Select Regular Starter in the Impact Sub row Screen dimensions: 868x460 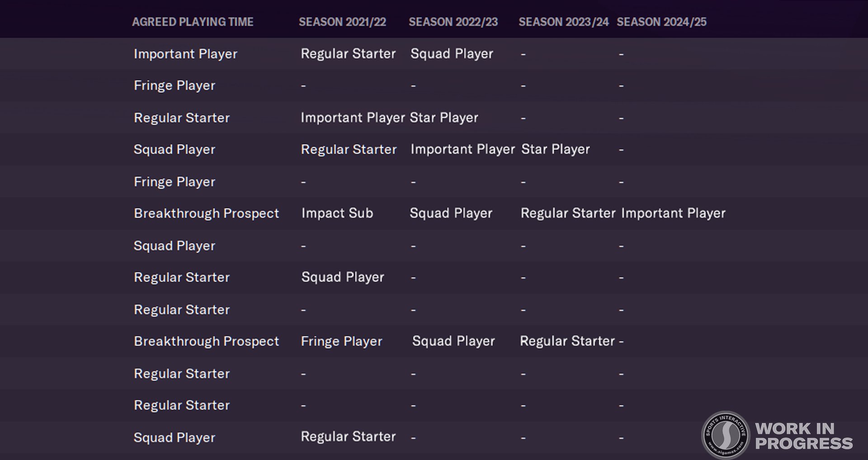568,213
